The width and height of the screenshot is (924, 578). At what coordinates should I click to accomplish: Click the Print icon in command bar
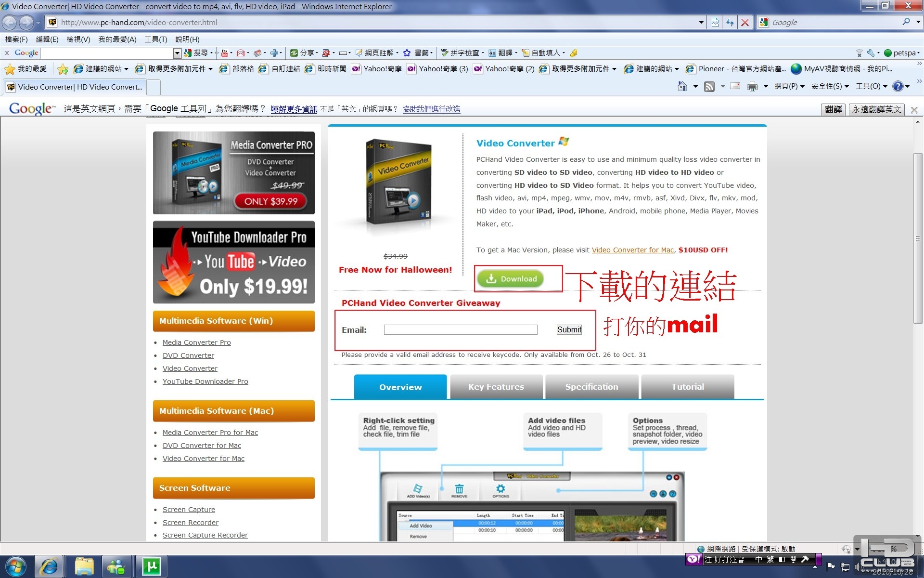click(752, 87)
